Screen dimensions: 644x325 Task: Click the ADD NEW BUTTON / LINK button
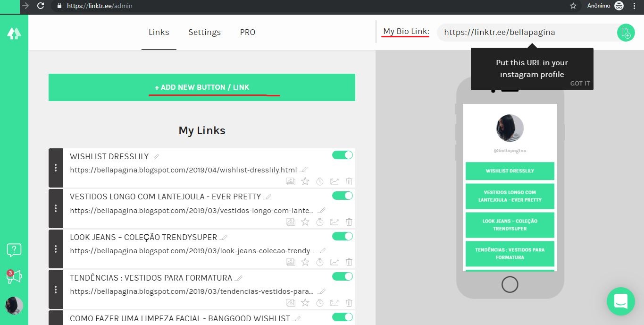click(x=201, y=87)
